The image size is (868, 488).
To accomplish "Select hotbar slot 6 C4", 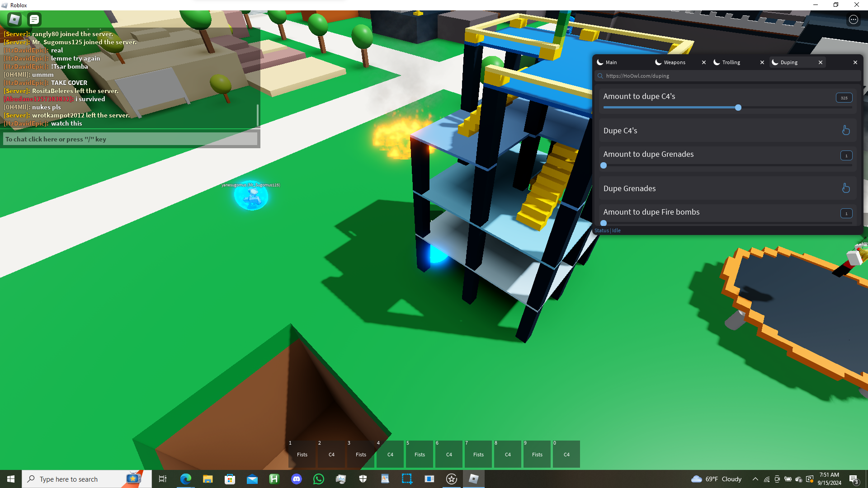I will pos(449,454).
